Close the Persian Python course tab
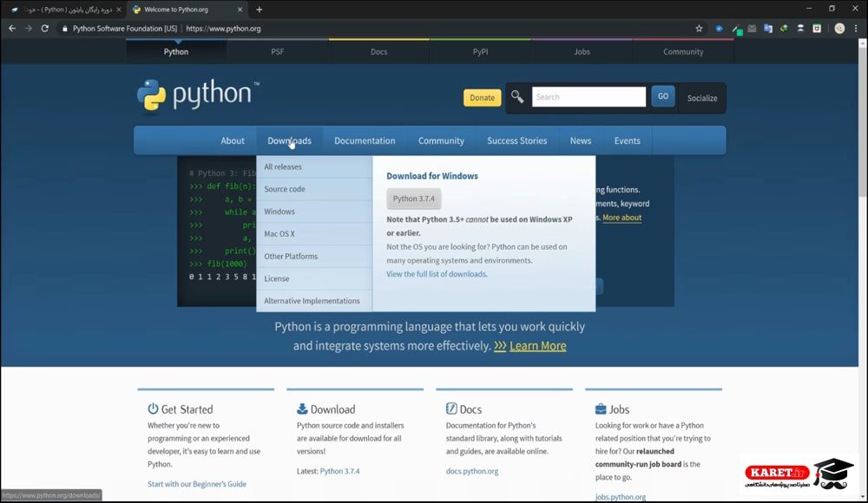This screenshot has width=868, height=503. tap(118, 10)
